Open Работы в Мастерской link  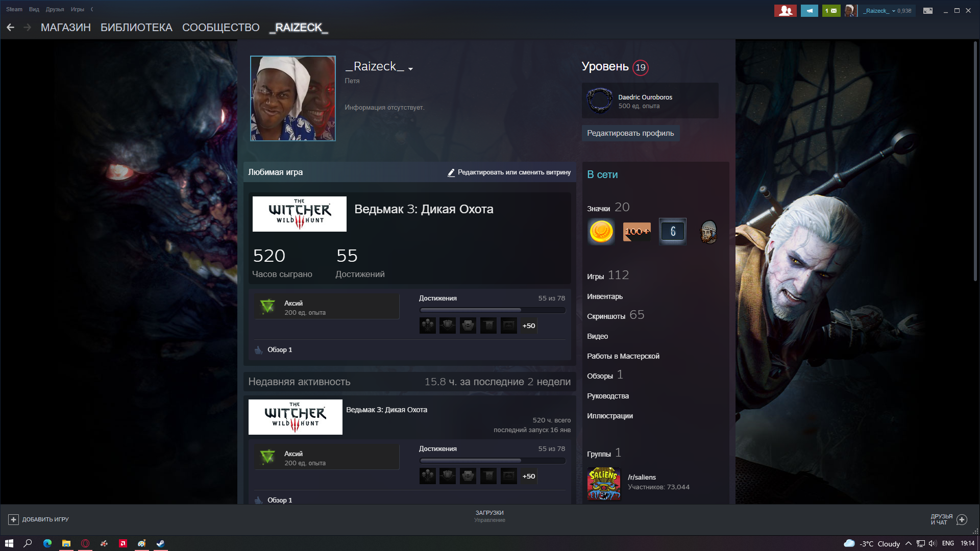coord(623,356)
